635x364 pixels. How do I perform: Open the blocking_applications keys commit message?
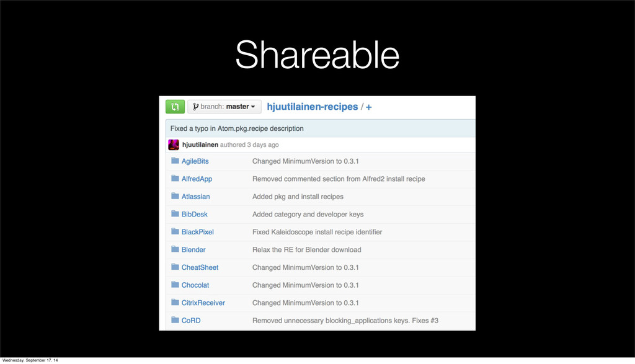pos(345,321)
